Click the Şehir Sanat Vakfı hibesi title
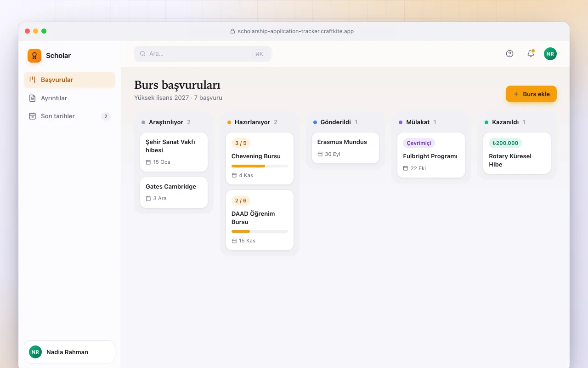The image size is (588, 368). pyautogui.click(x=170, y=146)
